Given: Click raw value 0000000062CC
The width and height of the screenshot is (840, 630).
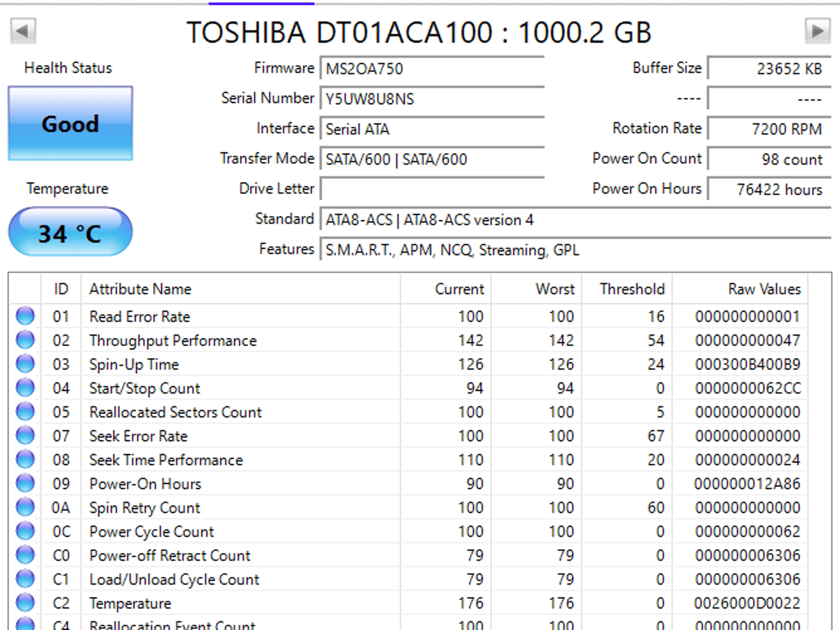Looking at the screenshot, I should [747, 388].
